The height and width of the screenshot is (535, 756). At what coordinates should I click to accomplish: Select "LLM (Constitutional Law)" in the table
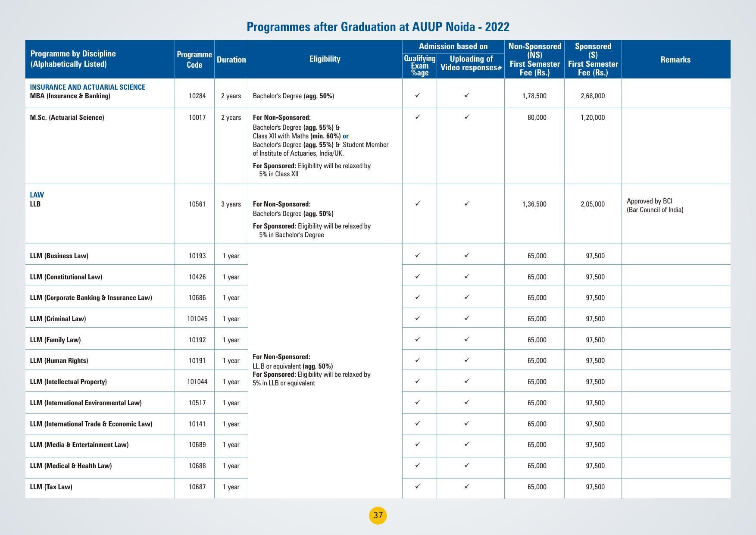(66, 277)
